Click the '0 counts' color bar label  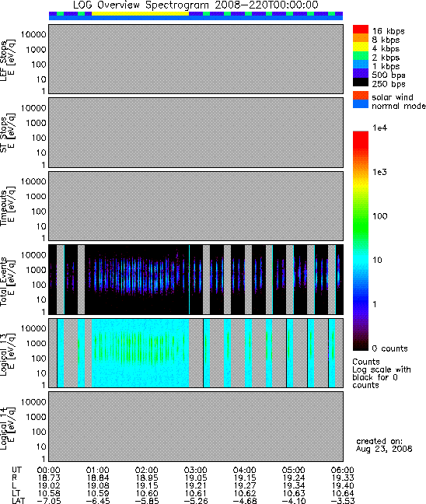(x=389, y=348)
